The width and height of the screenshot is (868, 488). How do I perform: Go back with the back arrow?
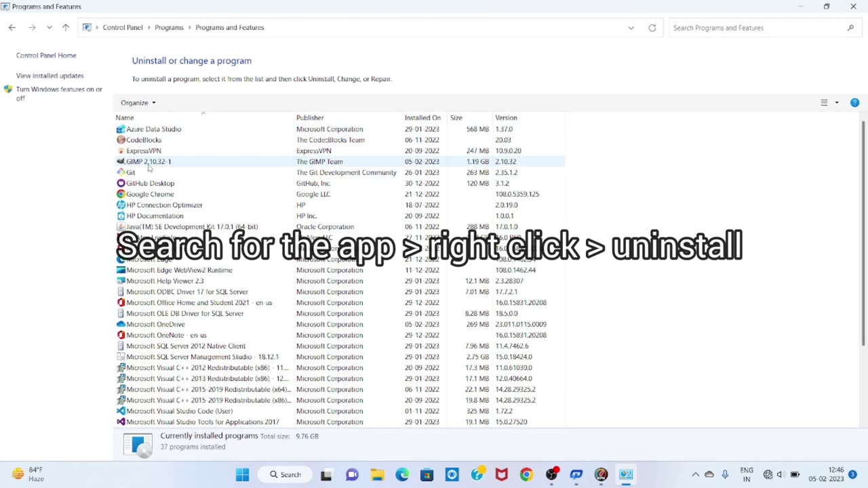pos(12,27)
